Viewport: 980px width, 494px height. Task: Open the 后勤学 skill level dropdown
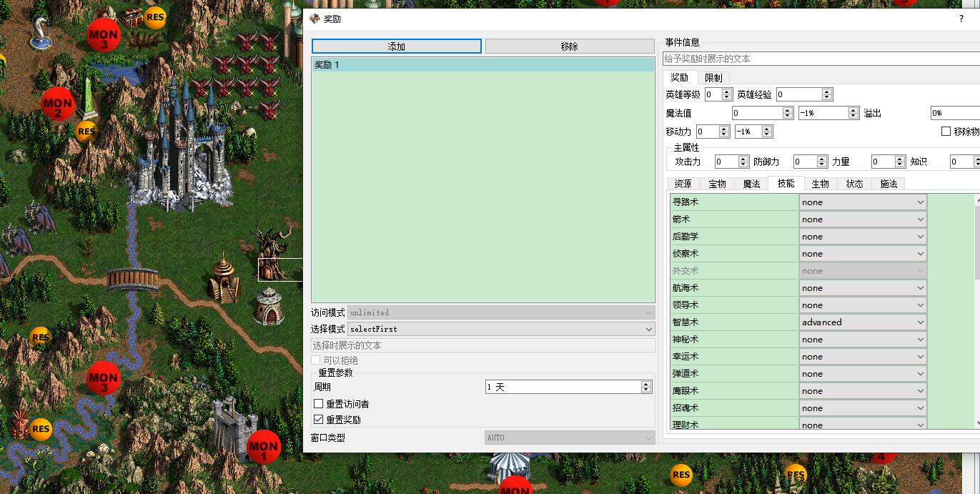(x=863, y=237)
